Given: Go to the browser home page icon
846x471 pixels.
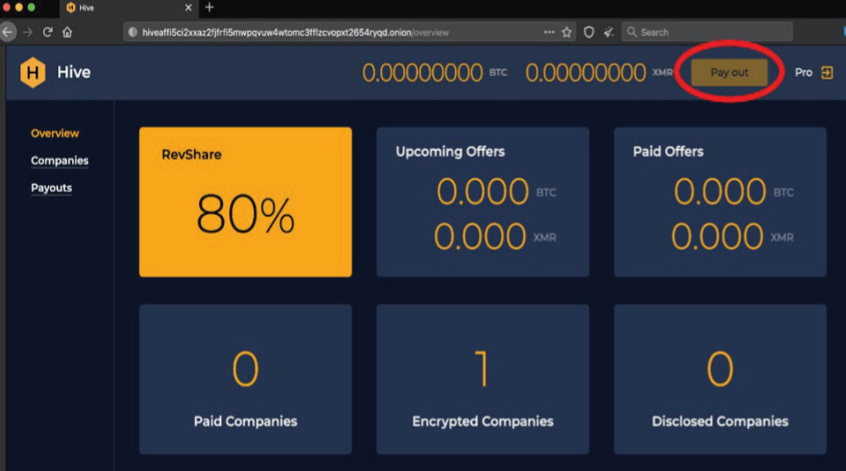Looking at the screenshot, I should point(67,32).
